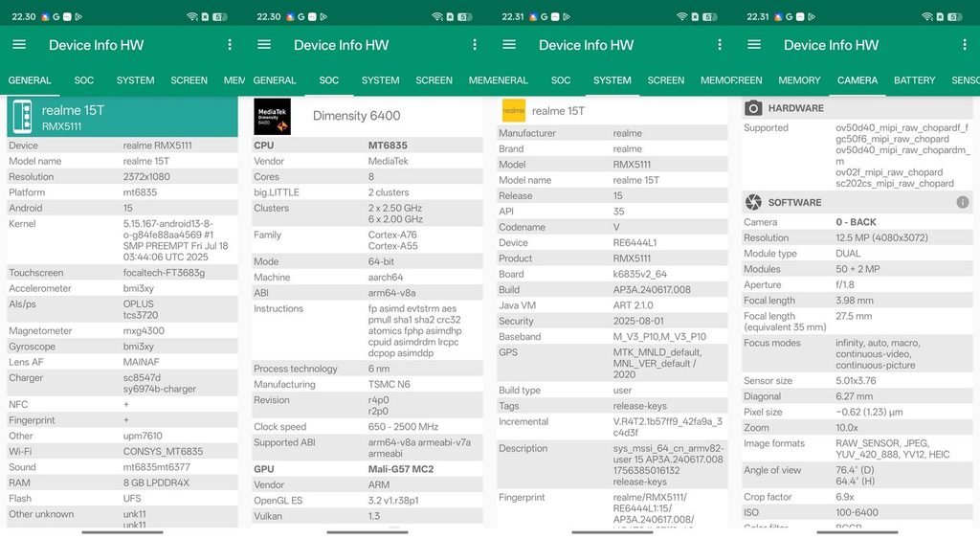The height and width of the screenshot is (539, 980).
Task: Open three-dot overflow menu in Dimensity 6400 screen
Action: pyautogui.click(x=475, y=44)
